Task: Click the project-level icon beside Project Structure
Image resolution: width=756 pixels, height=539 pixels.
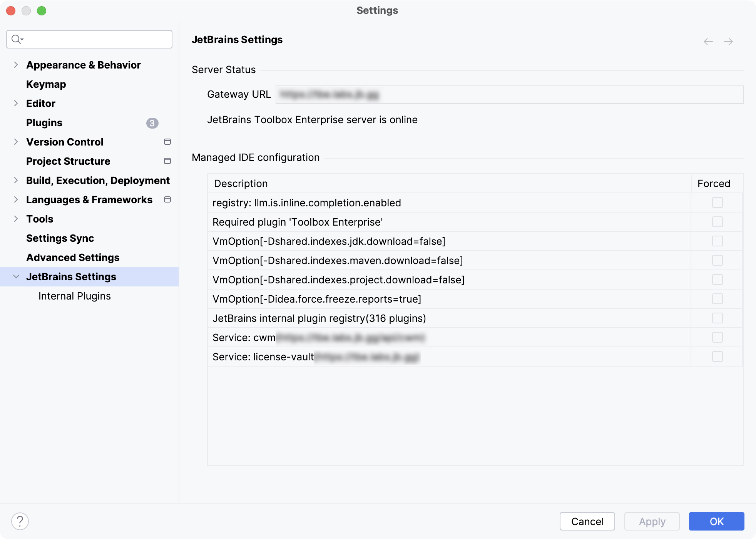Action: 167,161
